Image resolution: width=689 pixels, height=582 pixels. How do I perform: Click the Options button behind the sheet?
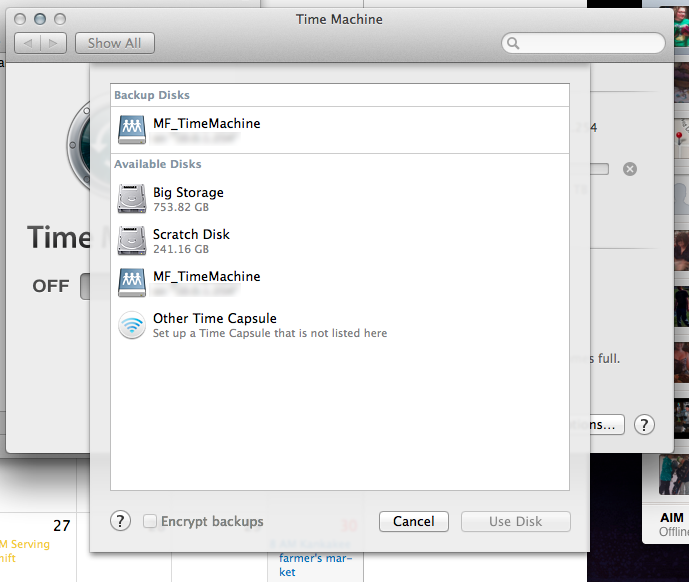point(606,425)
